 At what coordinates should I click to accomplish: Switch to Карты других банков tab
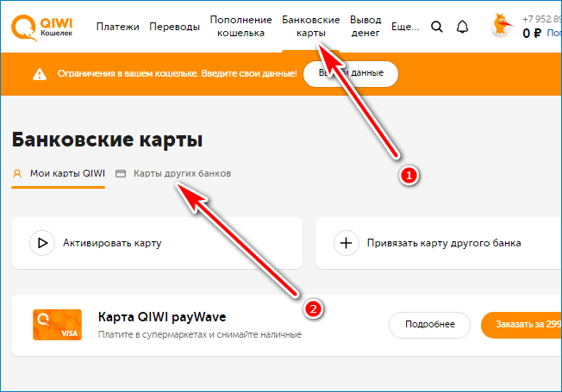173,174
